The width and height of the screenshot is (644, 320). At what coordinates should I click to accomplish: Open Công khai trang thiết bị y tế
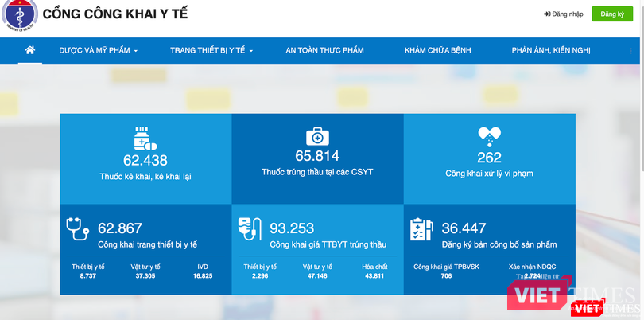[147, 244]
